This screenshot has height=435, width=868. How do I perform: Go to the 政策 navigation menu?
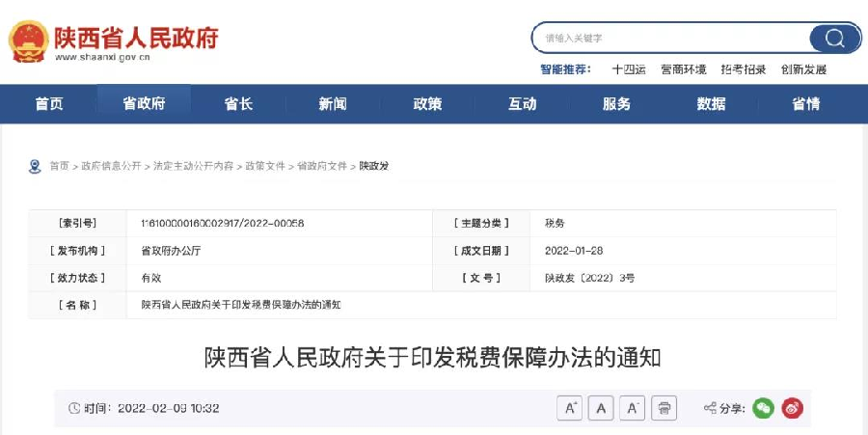tap(427, 104)
